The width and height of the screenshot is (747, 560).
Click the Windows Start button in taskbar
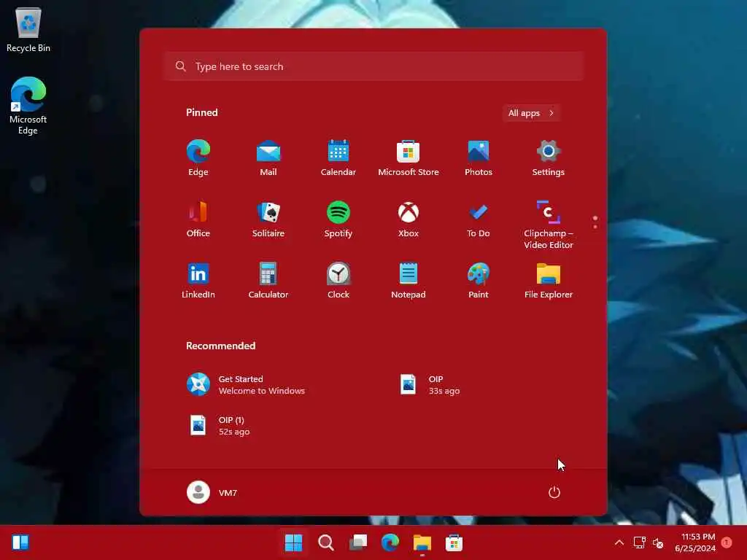pos(293,542)
